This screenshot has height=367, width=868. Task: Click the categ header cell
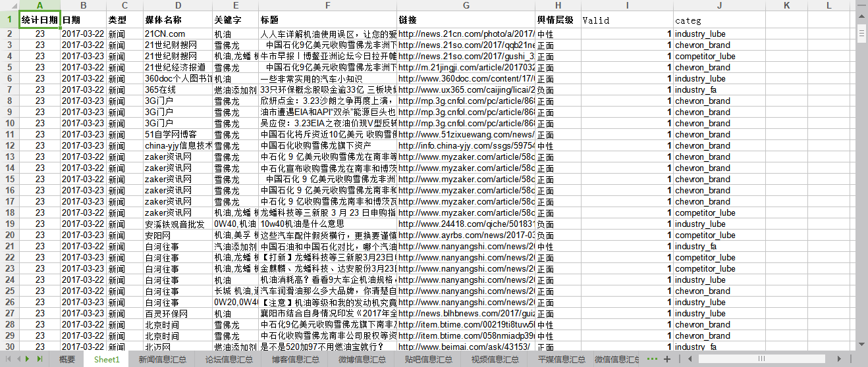click(719, 20)
